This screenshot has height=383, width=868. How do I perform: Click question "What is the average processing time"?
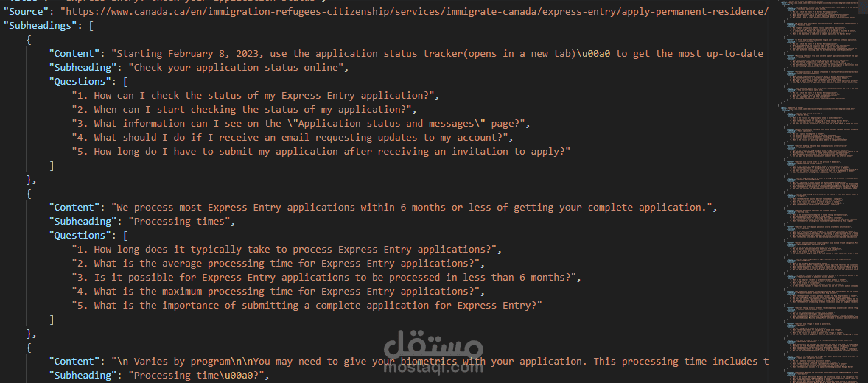(279, 264)
